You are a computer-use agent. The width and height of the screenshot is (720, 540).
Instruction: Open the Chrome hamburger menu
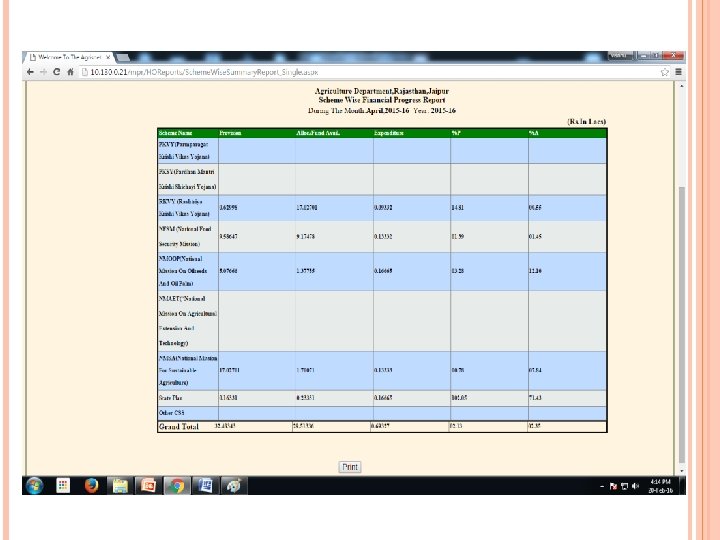tap(678, 72)
